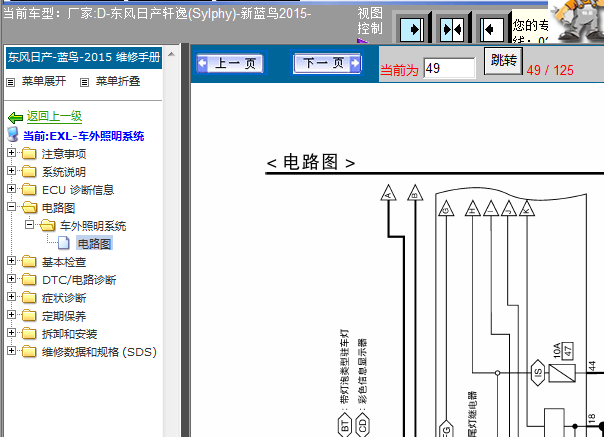Select the ECU 诊断信息 tree label
This screenshot has height=437, width=604.
(78, 190)
